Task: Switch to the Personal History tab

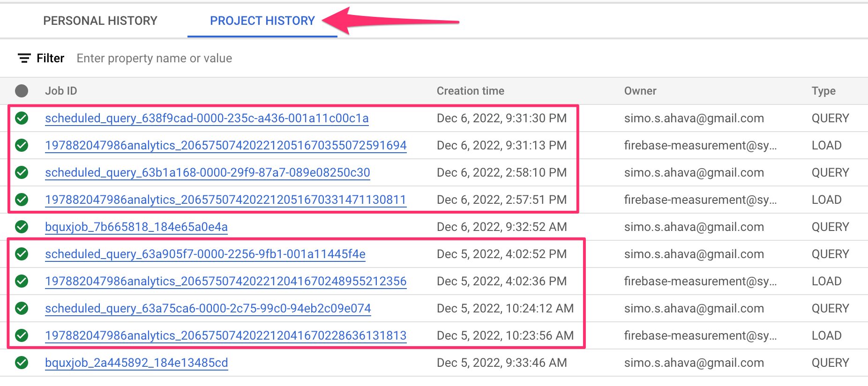Action: coord(100,21)
